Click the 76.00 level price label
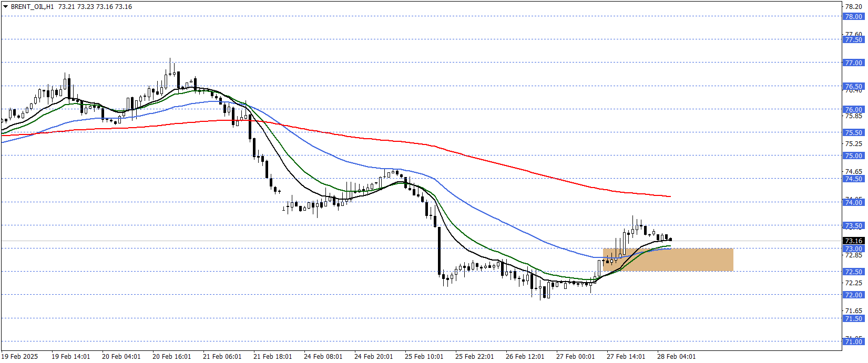Image resolution: width=868 pixels, height=363 pixels. coord(854,109)
